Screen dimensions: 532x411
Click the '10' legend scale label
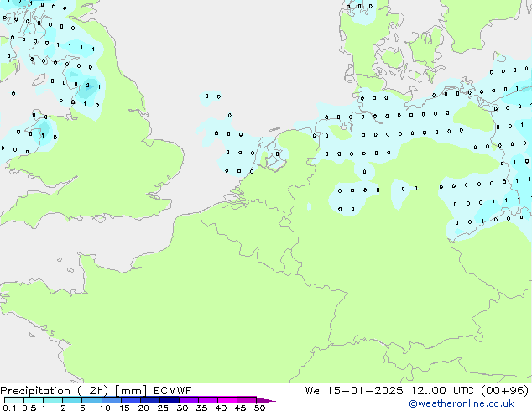click(x=105, y=408)
